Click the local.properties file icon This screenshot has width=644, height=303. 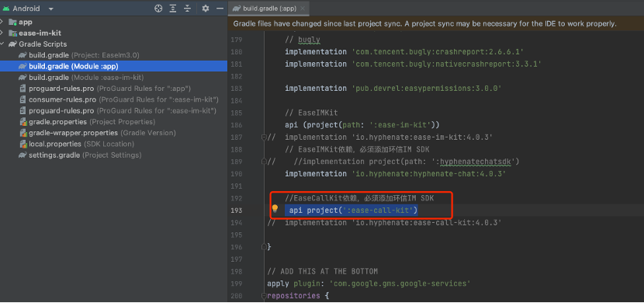pyautogui.click(x=23, y=145)
